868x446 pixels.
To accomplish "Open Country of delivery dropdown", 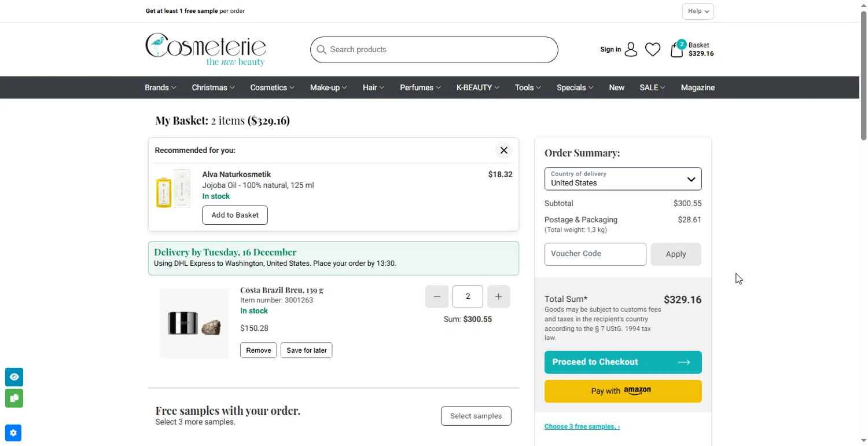I will [x=623, y=179].
